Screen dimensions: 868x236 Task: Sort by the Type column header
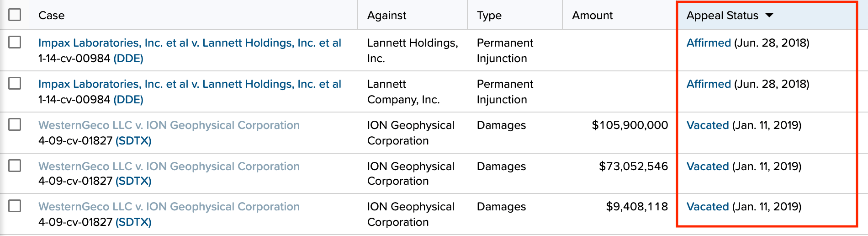(x=489, y=16)
